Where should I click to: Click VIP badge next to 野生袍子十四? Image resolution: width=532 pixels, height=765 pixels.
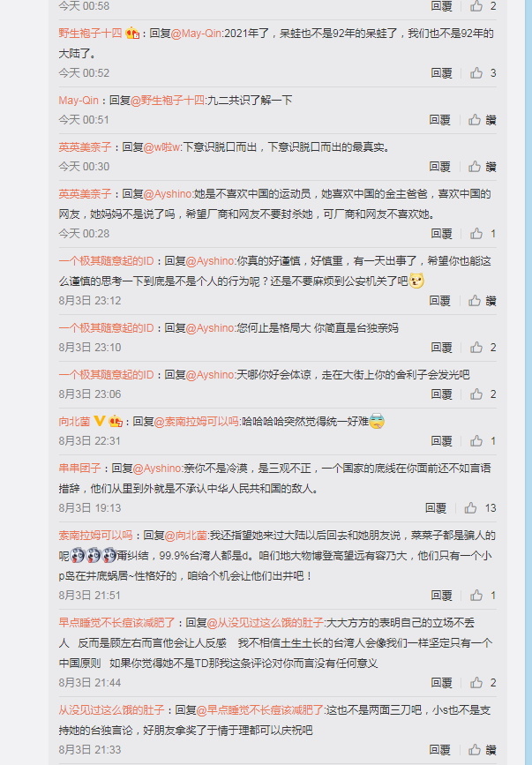pos(132,34)
